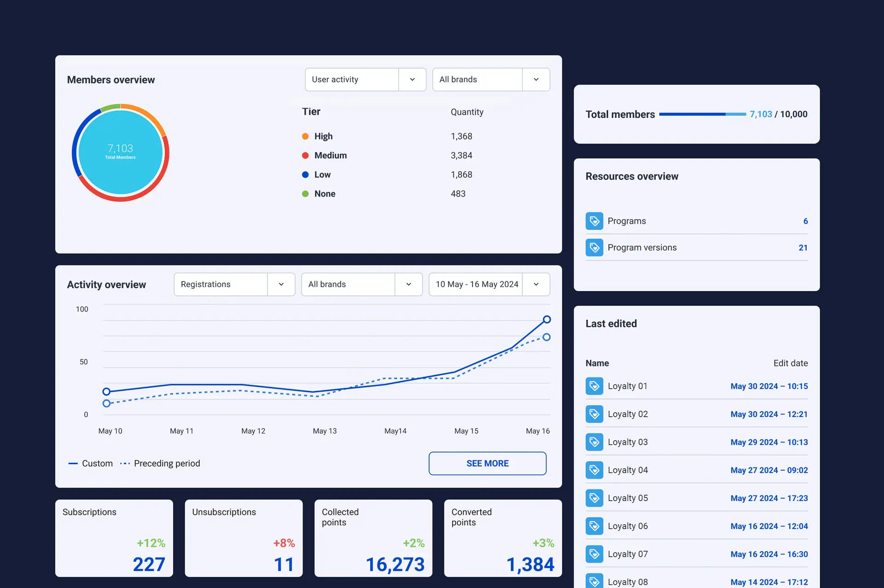Image resolution: width=884 pixels, height=588 pixels.
Task: Click the SEE MORE button
Action: click(x=487, y=463)
